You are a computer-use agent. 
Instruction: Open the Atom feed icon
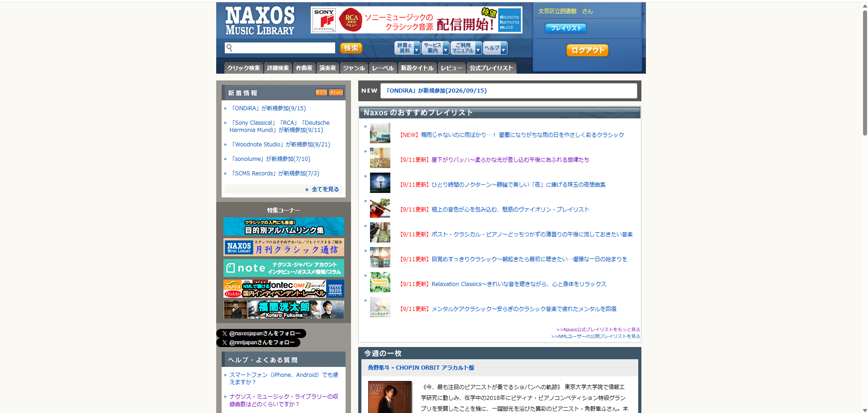(x=336, y=93)
